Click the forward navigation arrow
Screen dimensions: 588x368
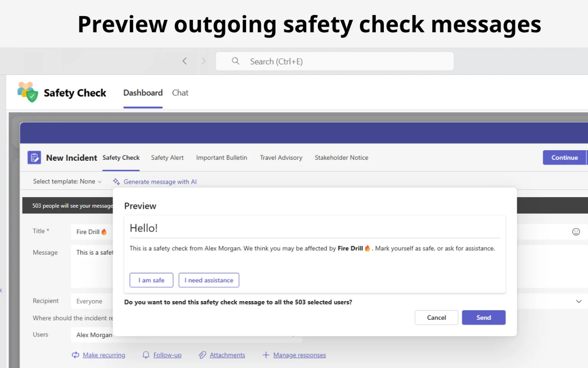tap(203, 61)
